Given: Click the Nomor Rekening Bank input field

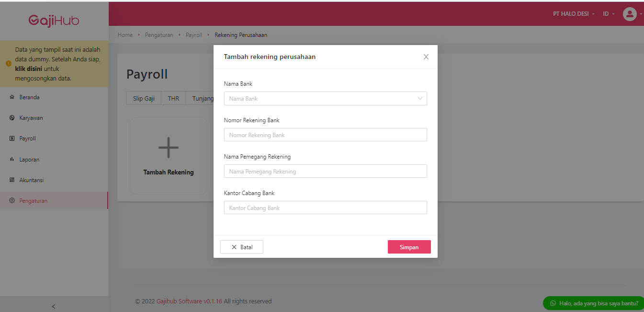Looking at the screenshot, I should pos(325,135).
